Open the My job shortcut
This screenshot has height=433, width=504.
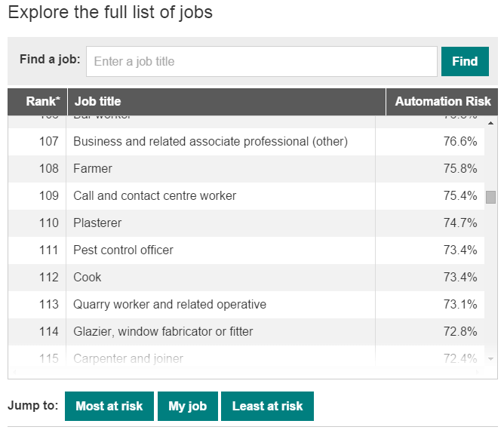(187, 406)
